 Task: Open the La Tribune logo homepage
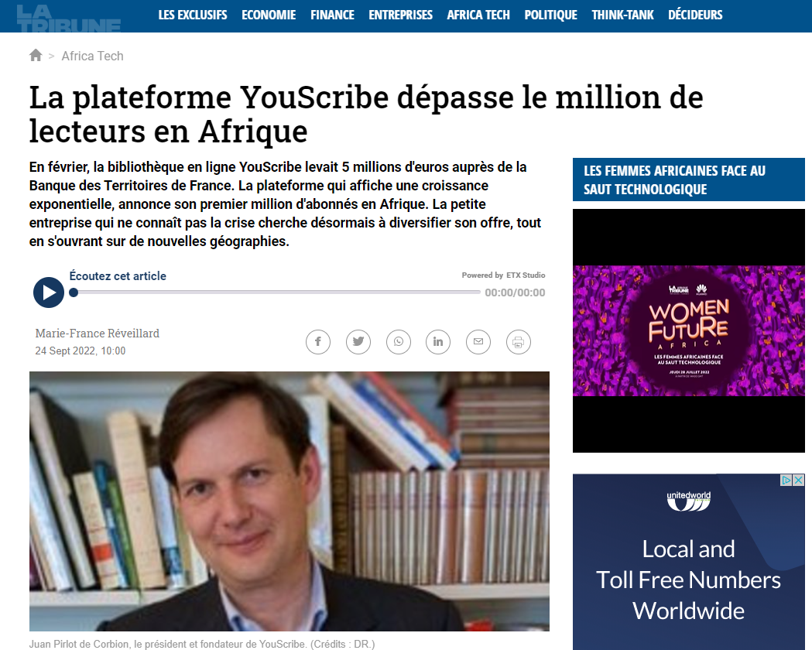tap(68, 18)
